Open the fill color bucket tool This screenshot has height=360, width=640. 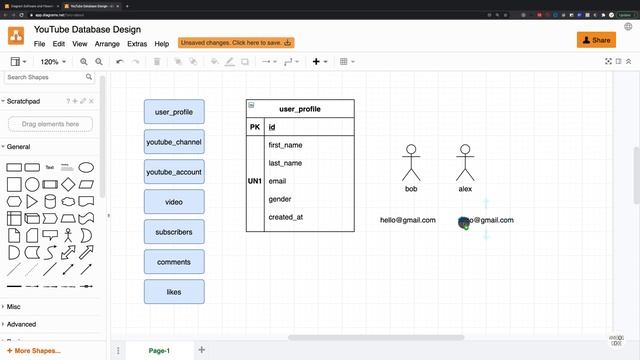[x=214, y=62]
